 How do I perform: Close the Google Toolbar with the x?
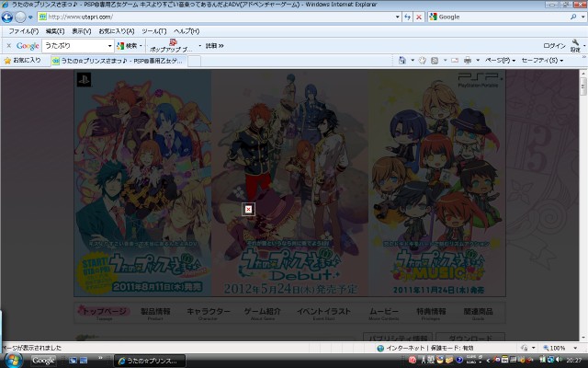coord(8,46)
